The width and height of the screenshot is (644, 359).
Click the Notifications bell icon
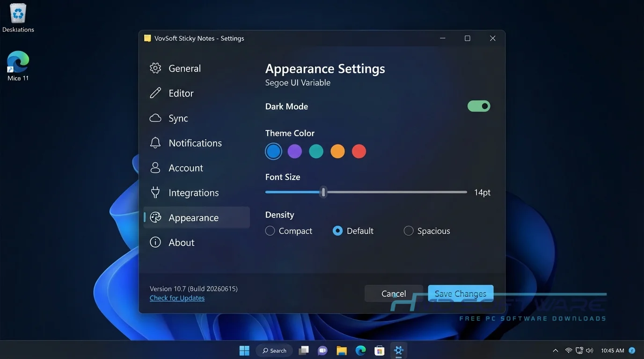click(x=155, y=143)
